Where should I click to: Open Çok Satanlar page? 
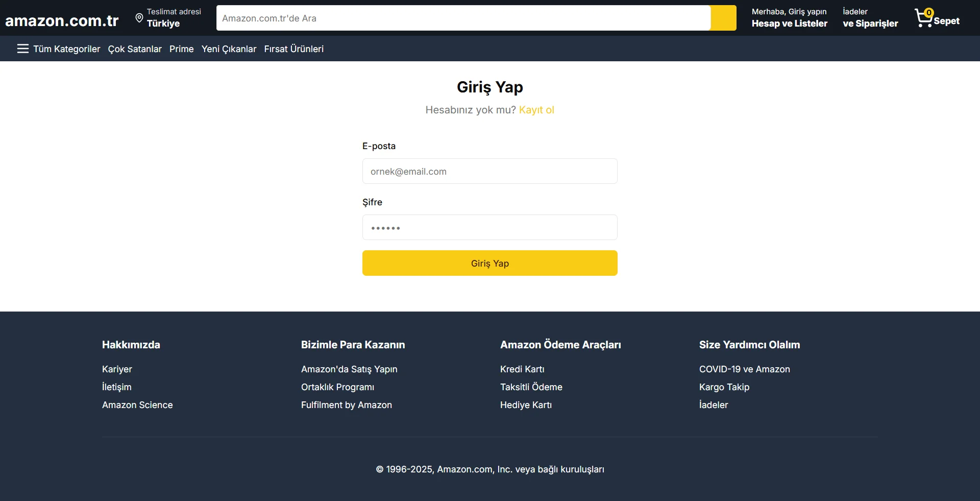[135, 49]
